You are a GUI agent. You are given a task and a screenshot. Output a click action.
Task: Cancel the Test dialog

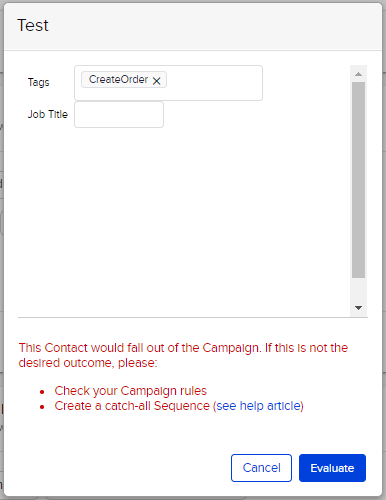click(x=261, y=468)
